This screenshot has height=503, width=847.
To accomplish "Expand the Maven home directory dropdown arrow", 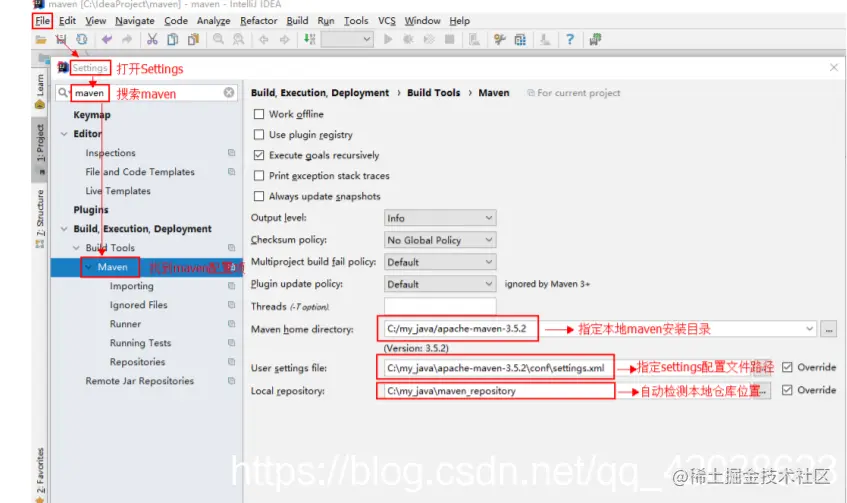I will 809,328.
